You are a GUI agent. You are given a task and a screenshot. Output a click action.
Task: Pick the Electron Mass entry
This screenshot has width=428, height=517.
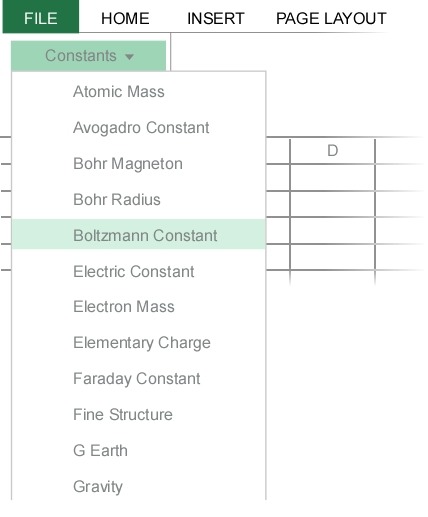pyautogui.click(x=139, y=307)
